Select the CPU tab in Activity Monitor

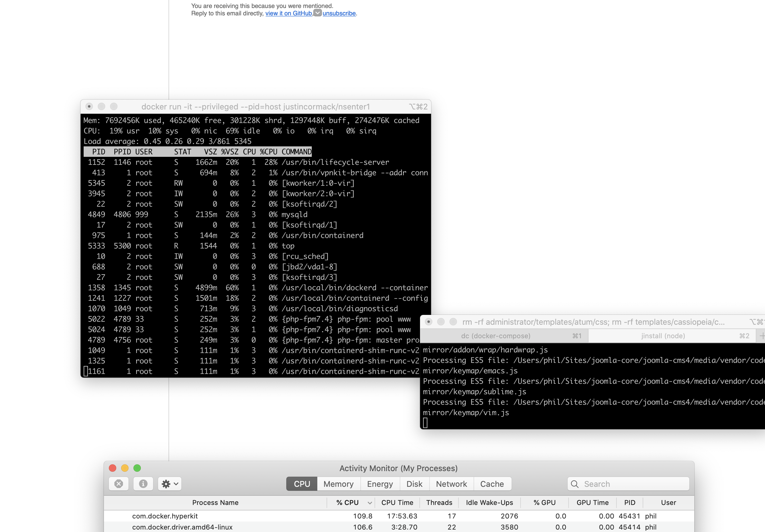pos(302,484)
